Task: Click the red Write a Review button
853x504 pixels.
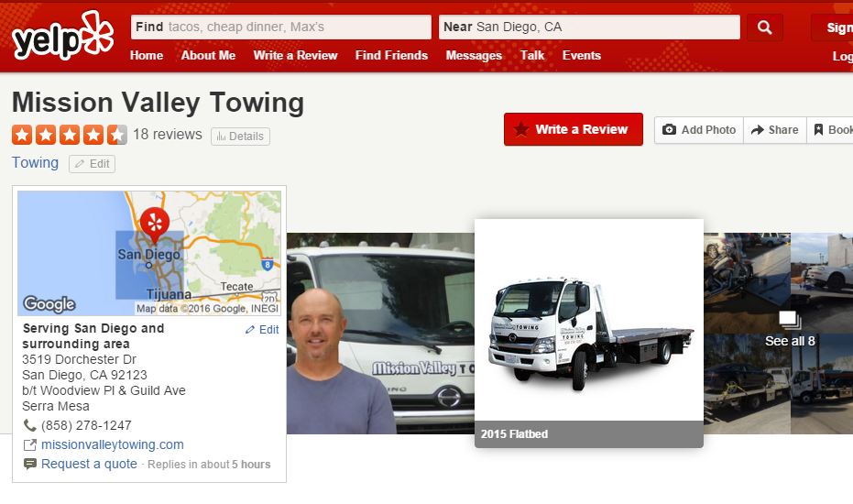Action: point(574,129)
